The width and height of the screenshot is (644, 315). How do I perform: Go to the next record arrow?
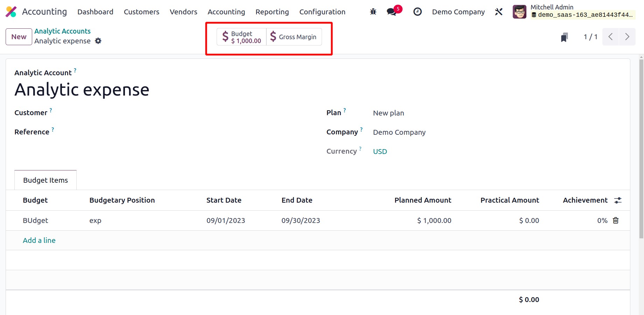[x=627, y=37]
